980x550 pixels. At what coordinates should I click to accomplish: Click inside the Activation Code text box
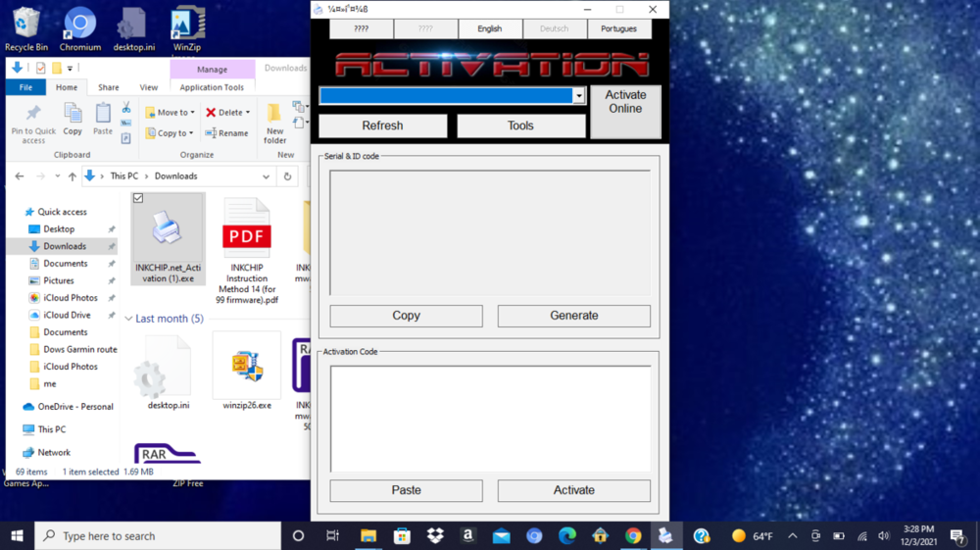pos(490,418)
